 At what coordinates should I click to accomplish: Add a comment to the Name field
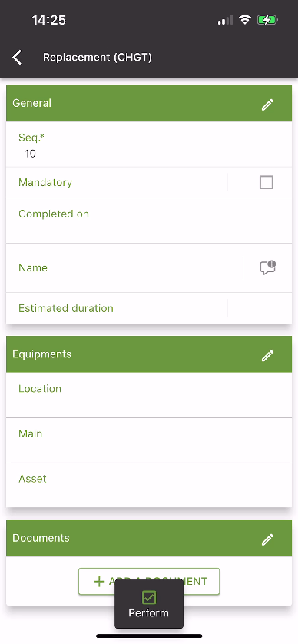click(267, 267)
